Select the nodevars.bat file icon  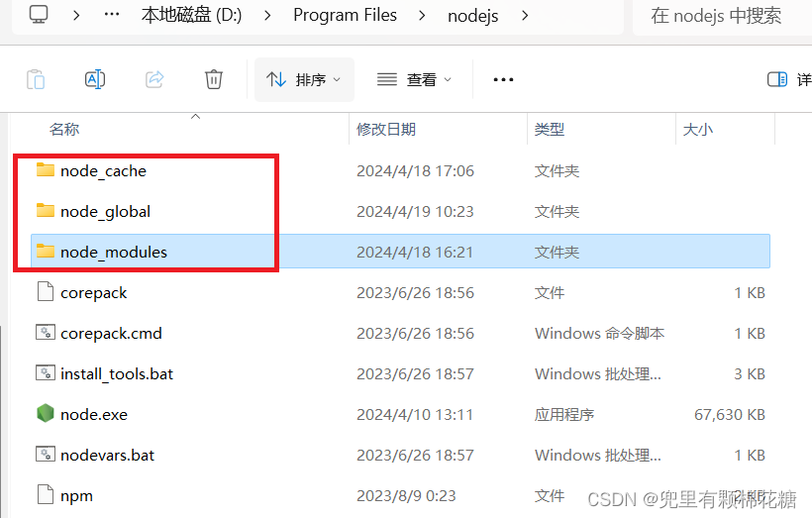point(46,455)
